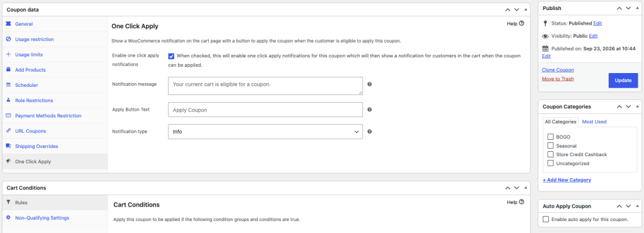Show tooltip for Notification type
The height and width of the screenshot is (233, 644).
coord(369,132)
